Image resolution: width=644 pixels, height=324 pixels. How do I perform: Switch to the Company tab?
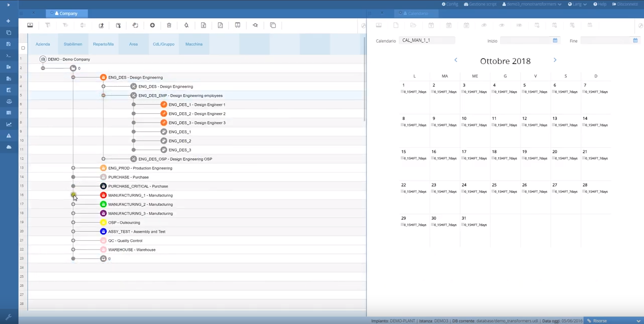[x=66, y=14]
